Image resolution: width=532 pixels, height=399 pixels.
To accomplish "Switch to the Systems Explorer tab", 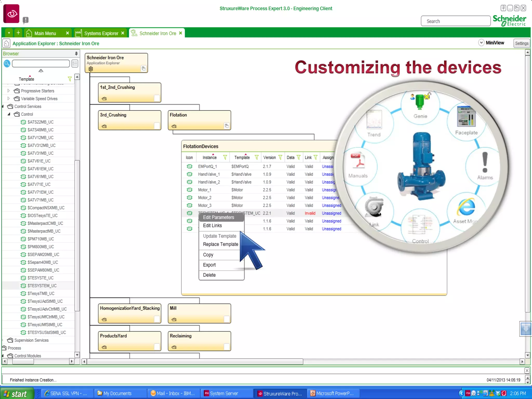I will [x=101, y=33].
